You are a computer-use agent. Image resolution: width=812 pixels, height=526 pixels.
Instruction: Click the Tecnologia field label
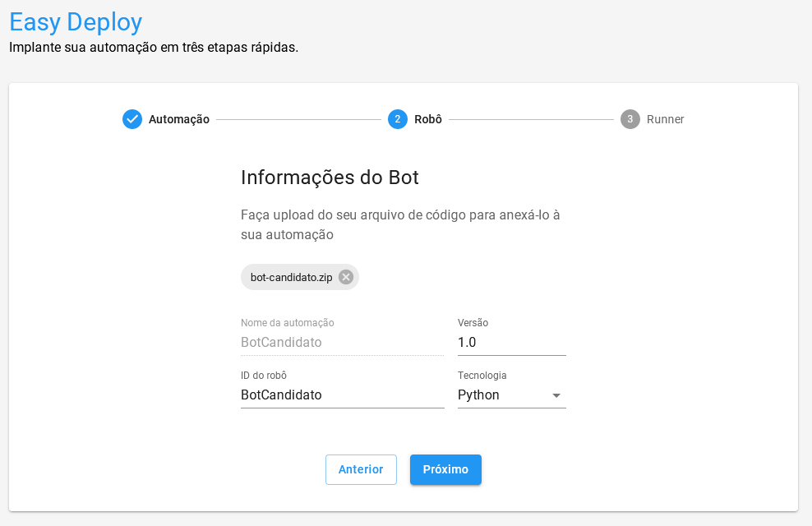[482, 376]
